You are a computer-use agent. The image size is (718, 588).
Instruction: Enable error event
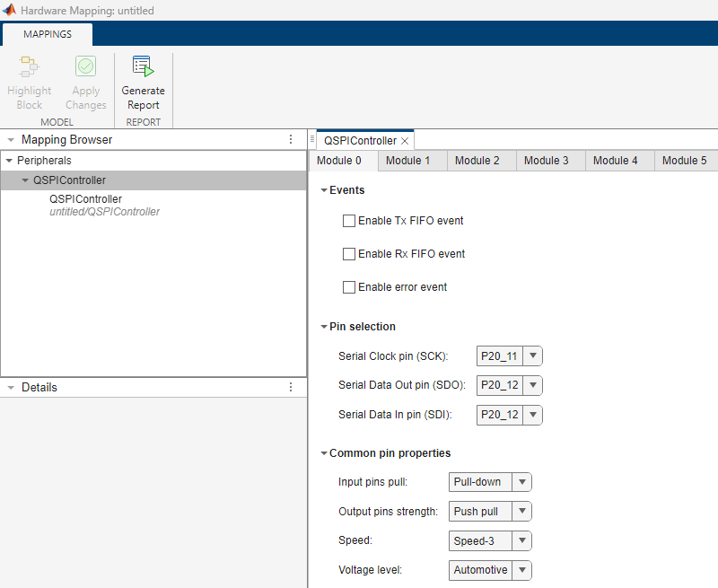pyautogui.click(x=349, y=287)
